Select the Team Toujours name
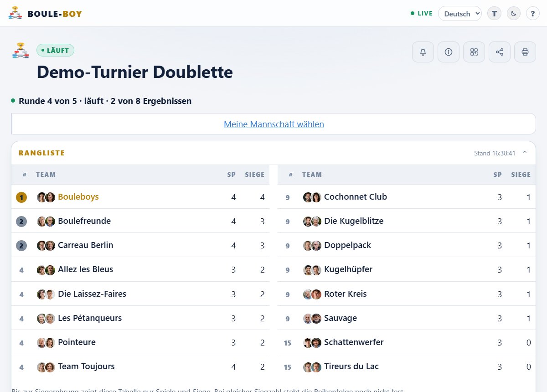The image size is (547, 392). (x=86, y=366)
